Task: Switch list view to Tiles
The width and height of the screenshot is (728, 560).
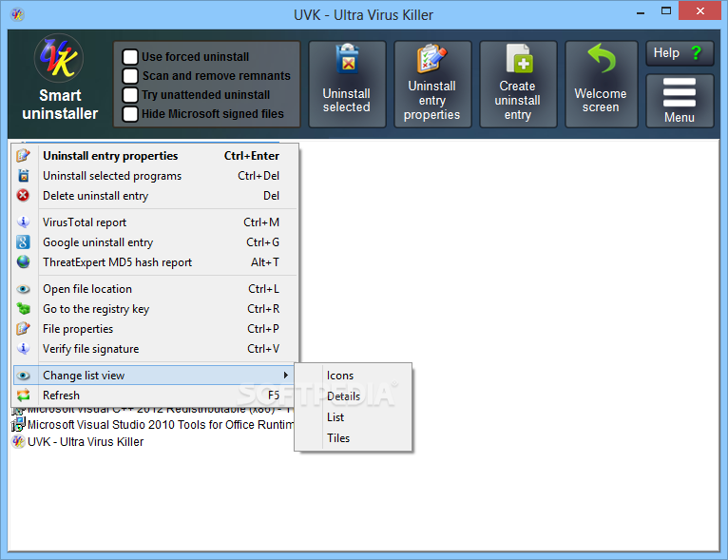Action: [354, 438]
